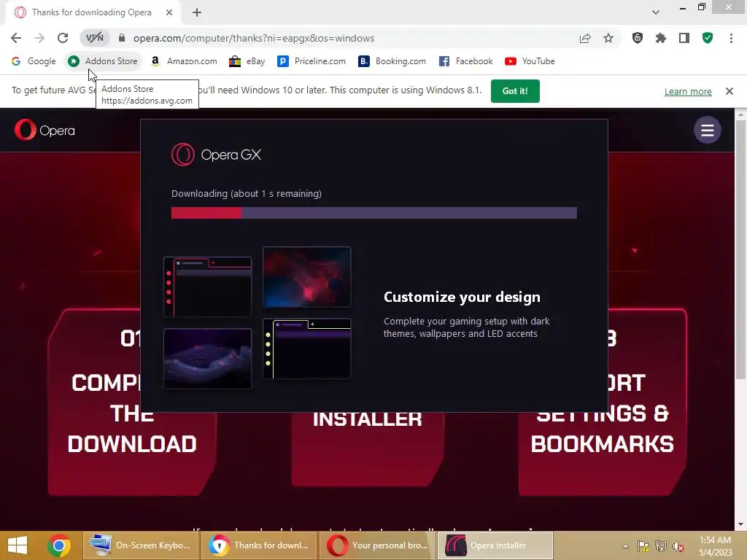The width and height of the screenshot is (747, 560).
Task: Select the Thanks for downloading Opera tab
Action: click(91, 12)
